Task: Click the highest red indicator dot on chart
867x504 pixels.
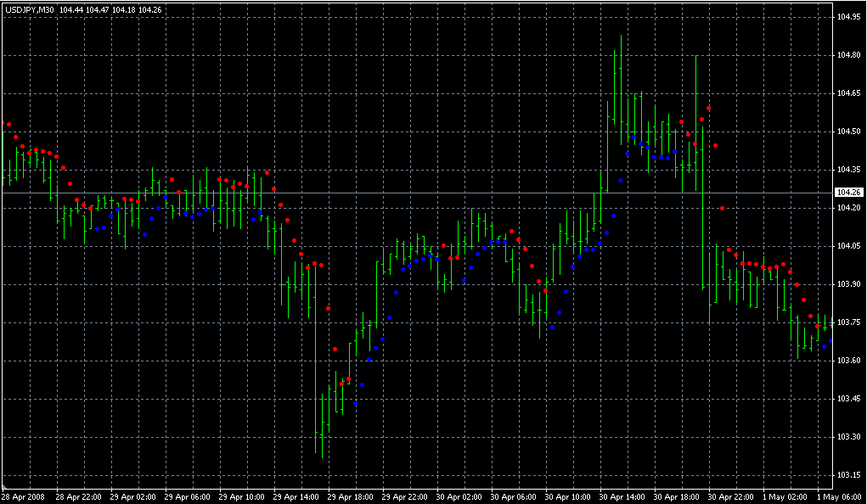Action: (708, 109)
